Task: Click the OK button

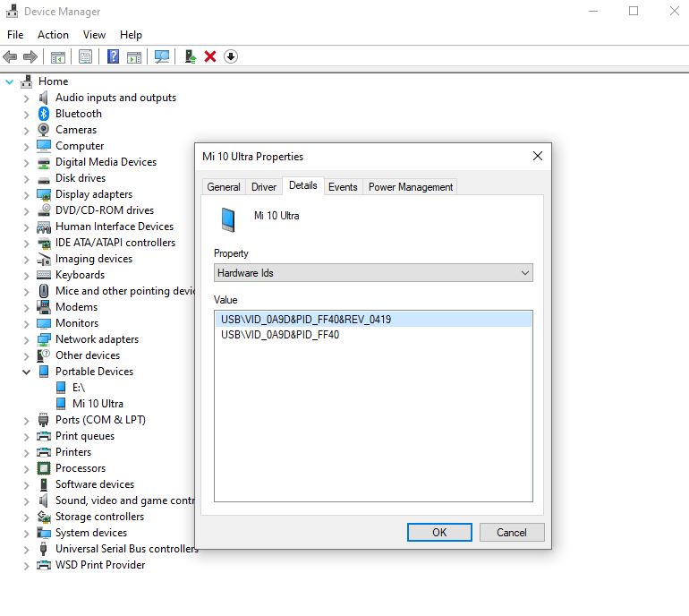Action: tap(439, 533)
